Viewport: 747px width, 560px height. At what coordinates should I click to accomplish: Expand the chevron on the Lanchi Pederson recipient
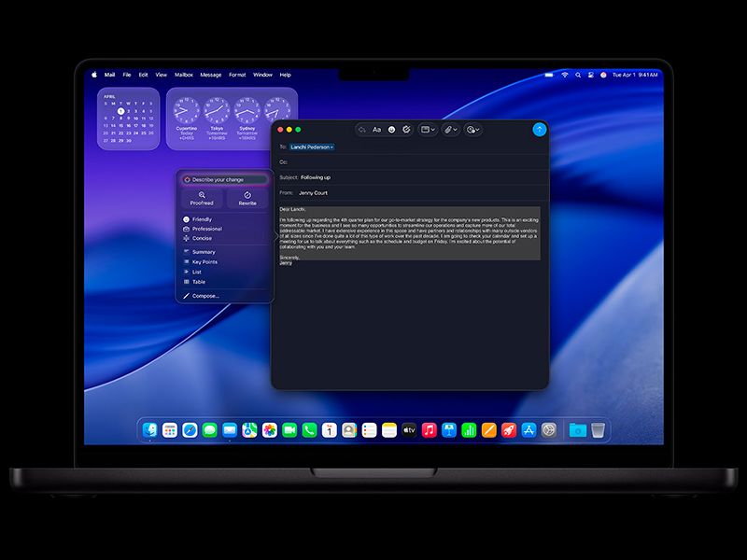click(x=332, y=148)
